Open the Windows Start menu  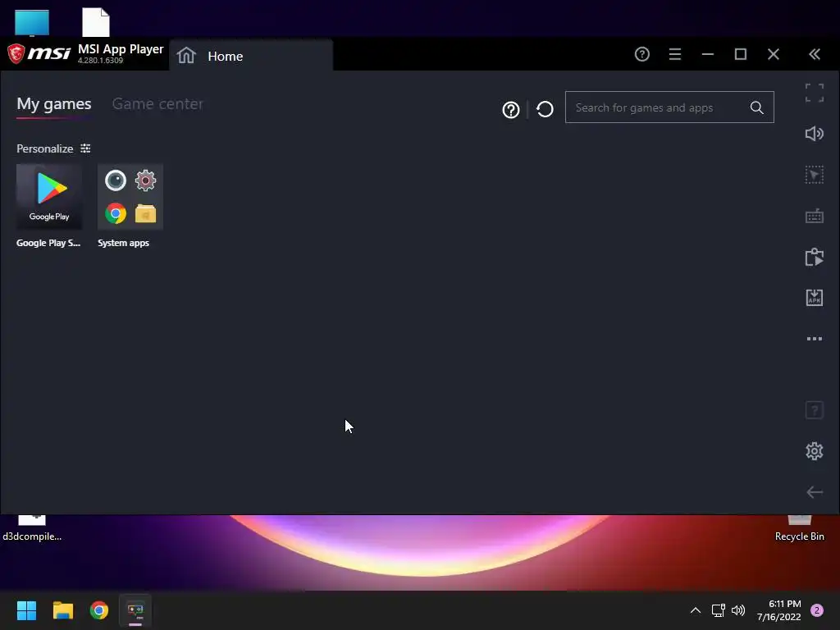(x=26, y=610)
